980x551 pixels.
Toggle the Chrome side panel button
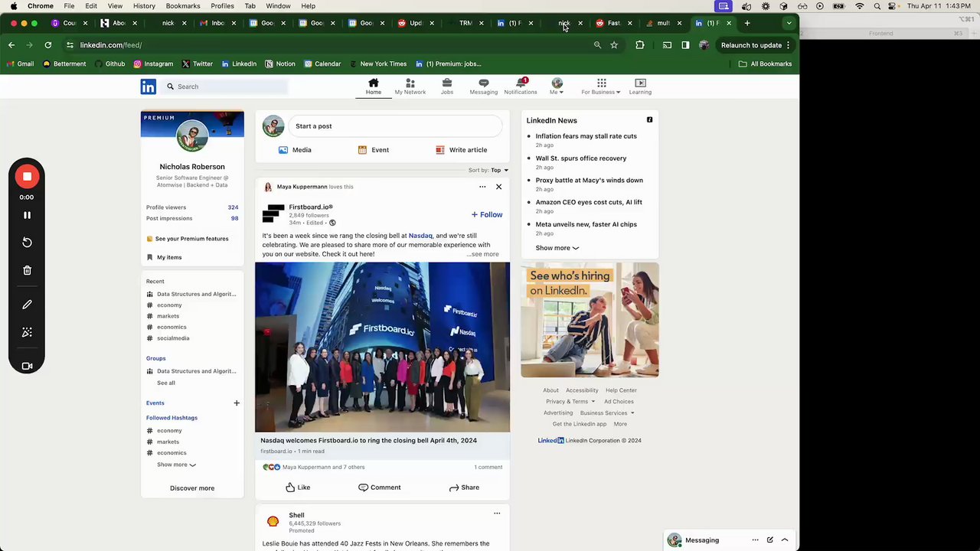(x=685, y=45)
